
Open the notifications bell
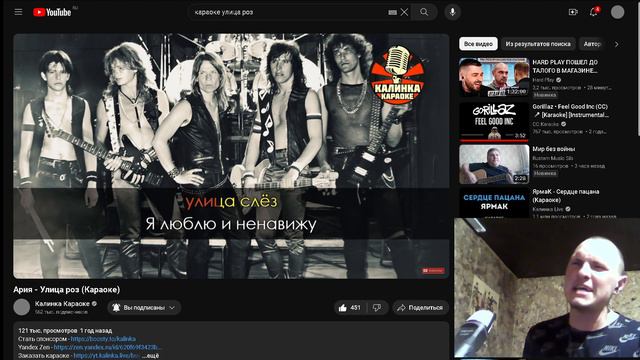(594, 12)
